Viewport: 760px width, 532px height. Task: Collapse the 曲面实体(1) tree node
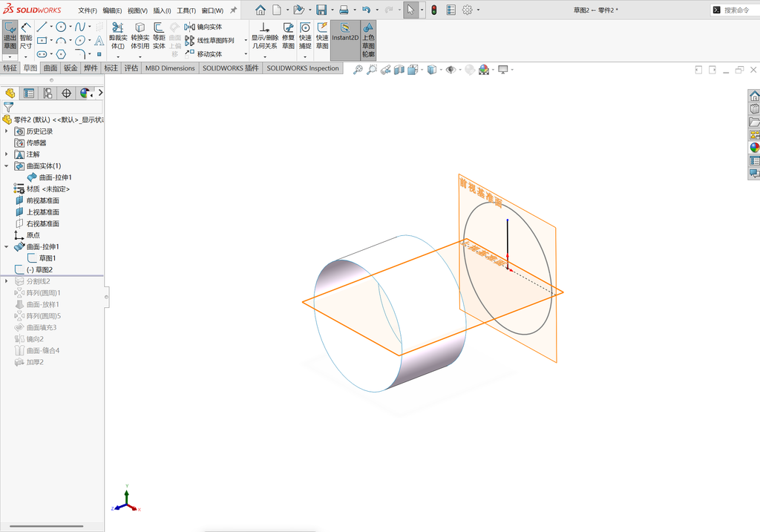point(6,165)
